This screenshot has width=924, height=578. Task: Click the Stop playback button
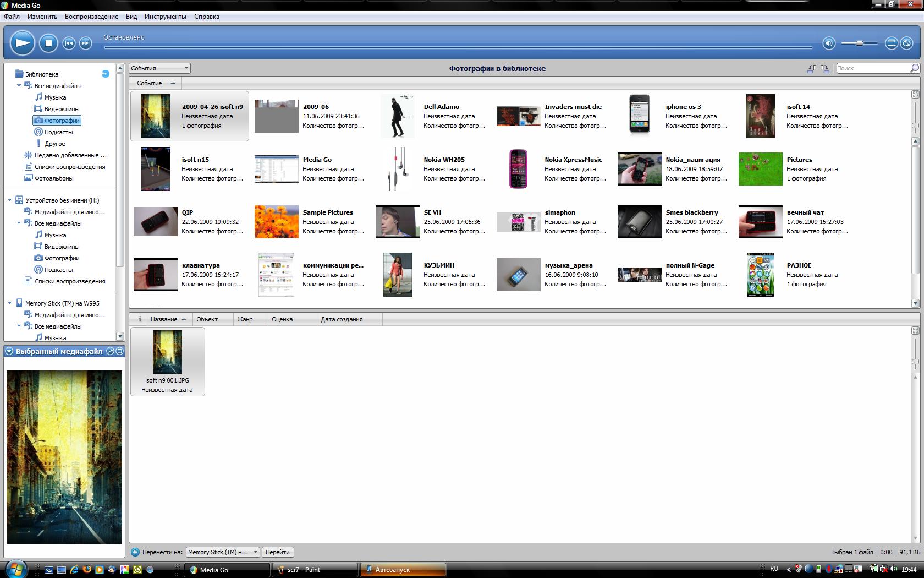pyautogui.click(x=48, y=43)
